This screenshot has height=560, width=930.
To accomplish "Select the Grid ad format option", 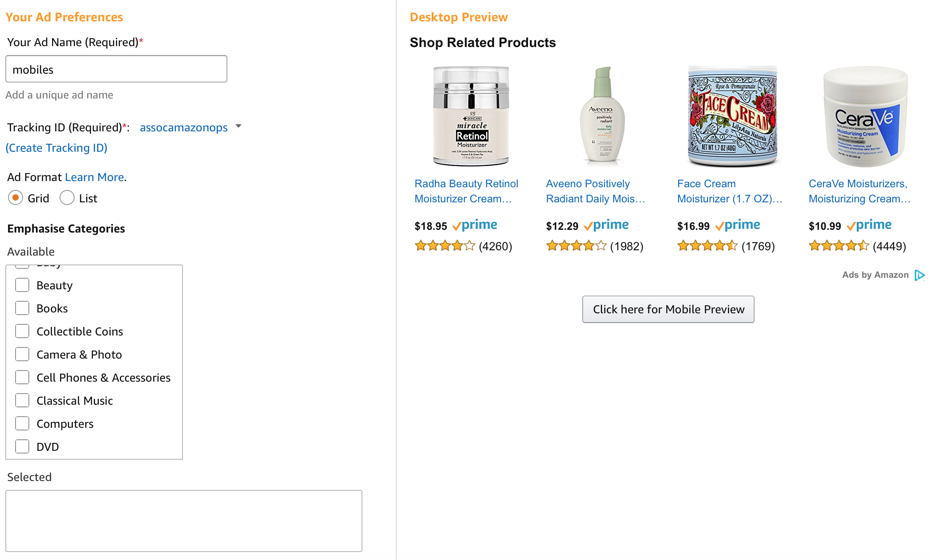I will pos(16,198).
